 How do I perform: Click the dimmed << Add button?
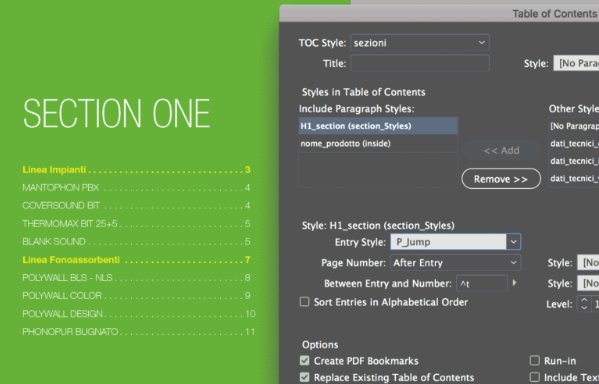tap(501, 151)
